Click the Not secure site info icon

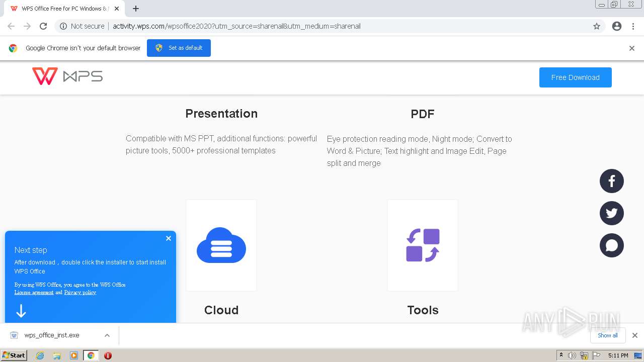63,26
